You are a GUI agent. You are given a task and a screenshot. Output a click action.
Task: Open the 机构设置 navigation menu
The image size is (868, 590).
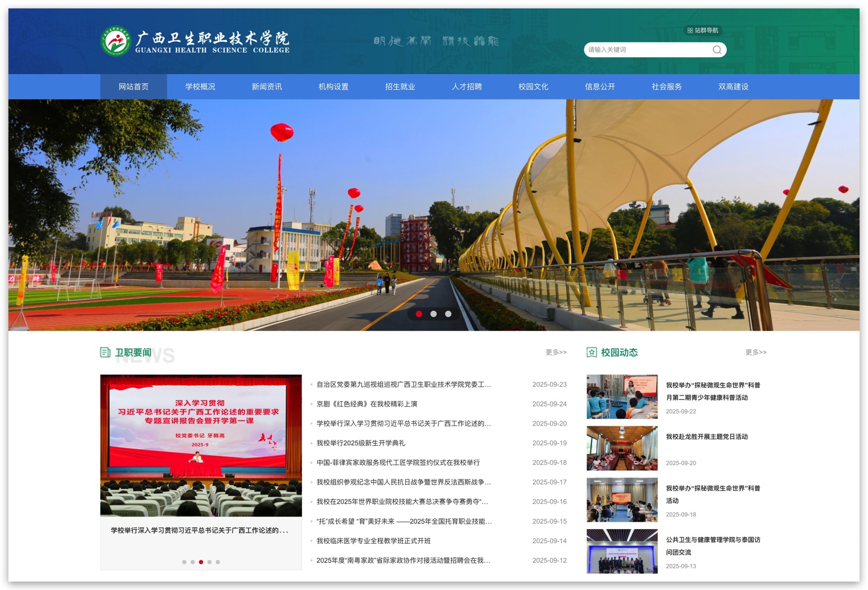point(333,87)
